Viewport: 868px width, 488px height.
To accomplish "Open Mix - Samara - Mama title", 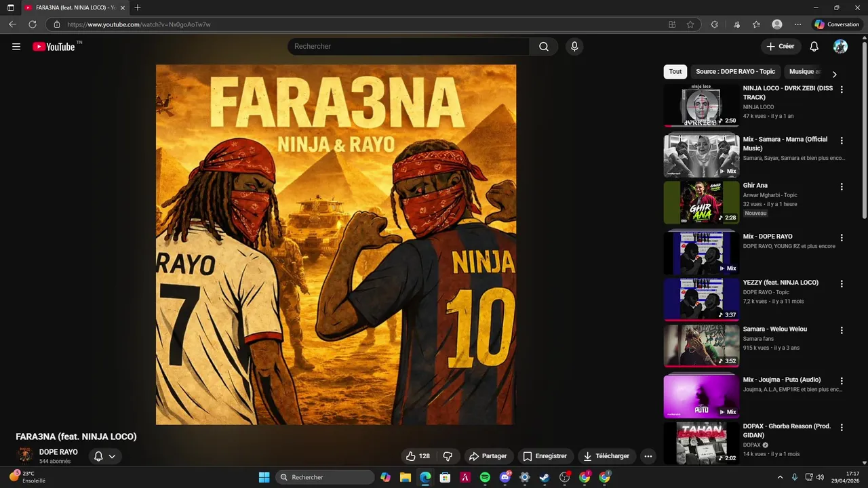I will click(x=785, y=144).
